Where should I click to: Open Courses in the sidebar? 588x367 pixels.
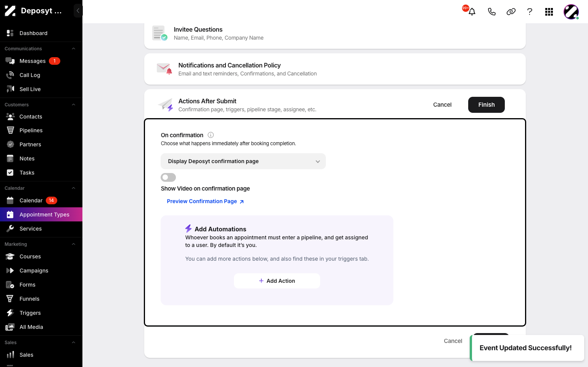click(x=41, y=256)
